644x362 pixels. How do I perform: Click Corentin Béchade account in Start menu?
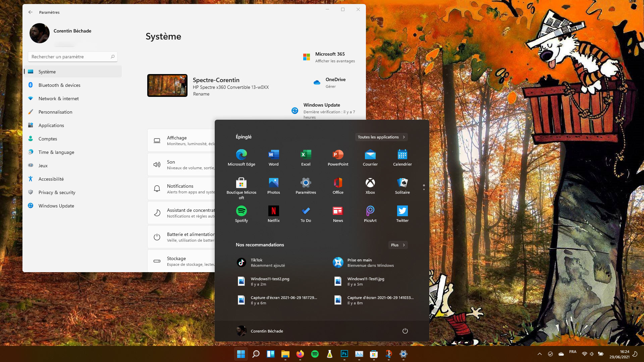[260, 331]
